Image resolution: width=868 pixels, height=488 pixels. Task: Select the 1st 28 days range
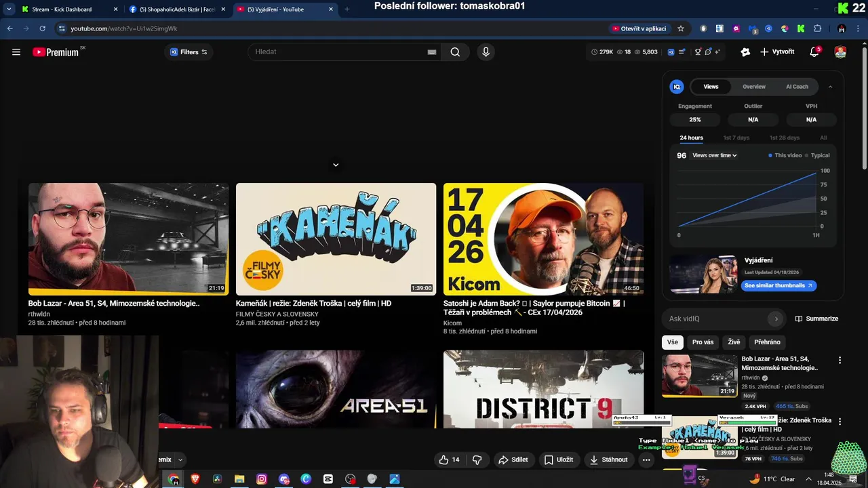point(784,138)
